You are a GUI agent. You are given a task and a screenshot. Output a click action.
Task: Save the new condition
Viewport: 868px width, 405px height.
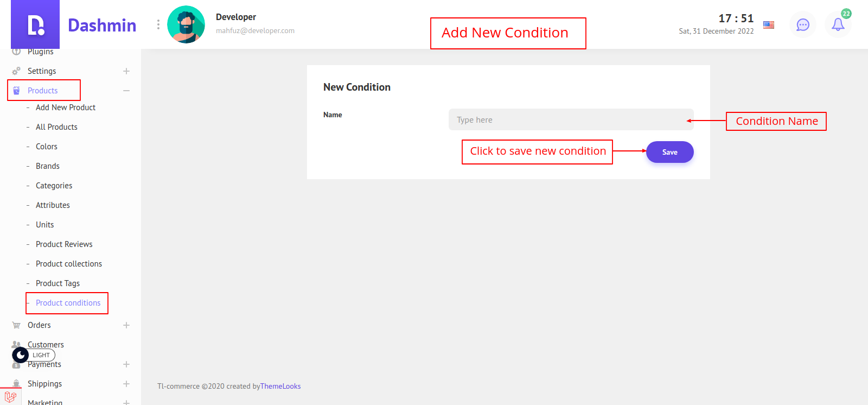coord(669,152)
